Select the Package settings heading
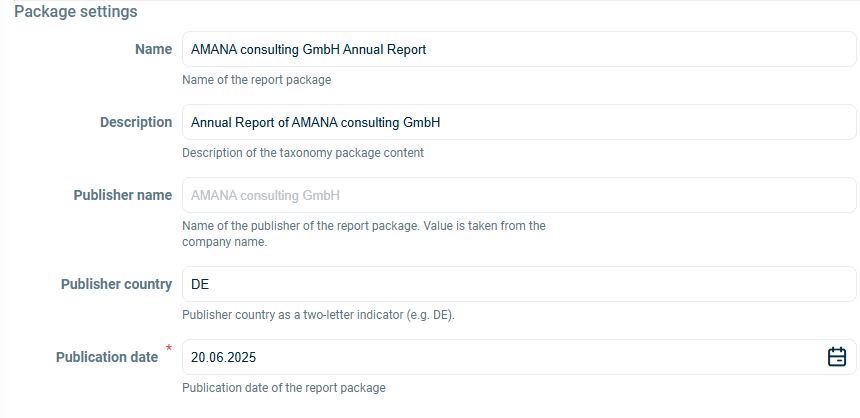Image resolution: width=860 pixels, height=418 pixels. 76,12
